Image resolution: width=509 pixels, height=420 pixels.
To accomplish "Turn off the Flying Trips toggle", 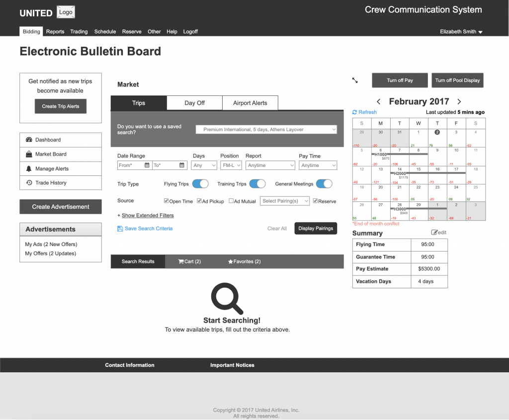I will 200,184.
